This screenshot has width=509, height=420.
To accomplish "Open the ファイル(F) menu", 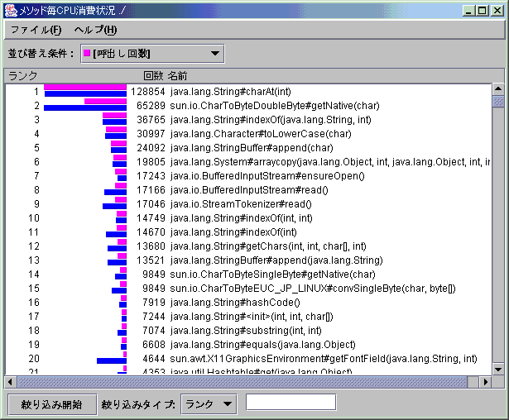I will (36, 30).
